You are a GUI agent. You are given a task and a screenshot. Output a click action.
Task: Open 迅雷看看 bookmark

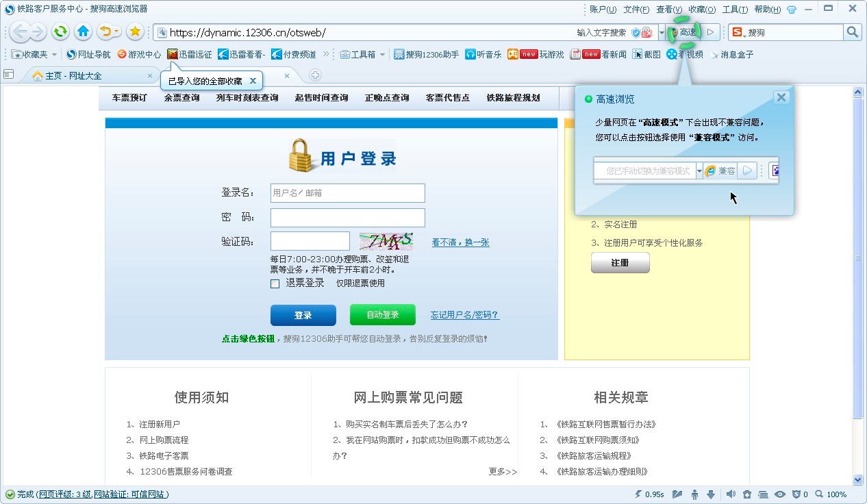pyautogui.click(x=241, y=54)
